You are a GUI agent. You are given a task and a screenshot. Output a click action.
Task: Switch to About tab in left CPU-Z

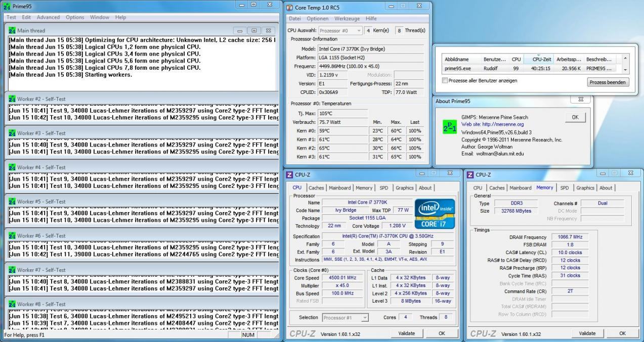click(425, 188)
